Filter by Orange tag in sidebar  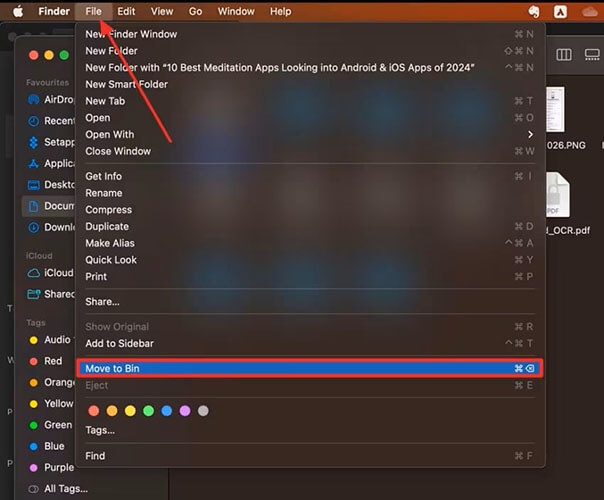[x=50, y=383]
